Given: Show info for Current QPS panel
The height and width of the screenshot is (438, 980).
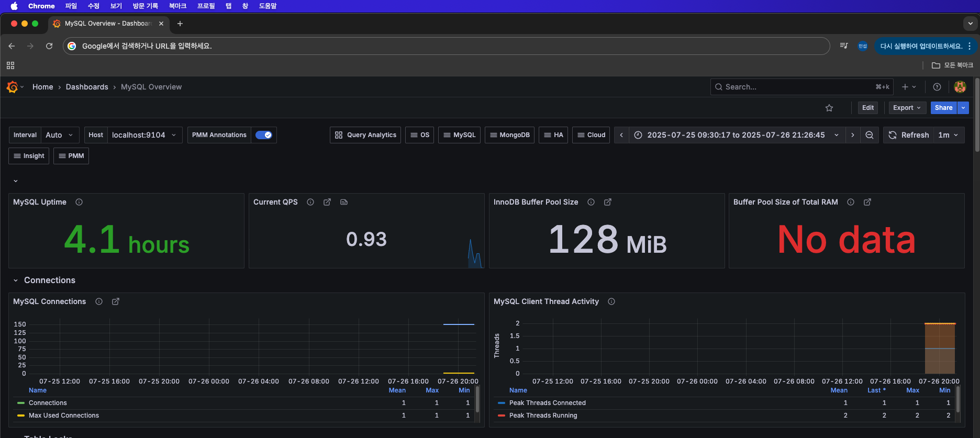Looking at the screenshot, I should (x=310, y=202).
